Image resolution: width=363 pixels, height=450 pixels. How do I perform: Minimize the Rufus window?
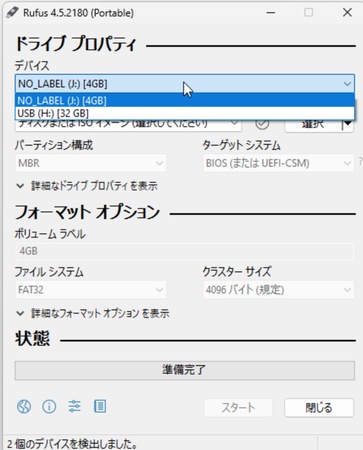point(271,13)
